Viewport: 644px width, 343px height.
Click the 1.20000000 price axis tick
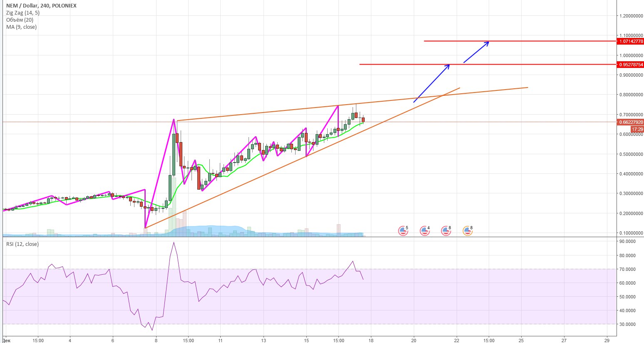point(631,16)
